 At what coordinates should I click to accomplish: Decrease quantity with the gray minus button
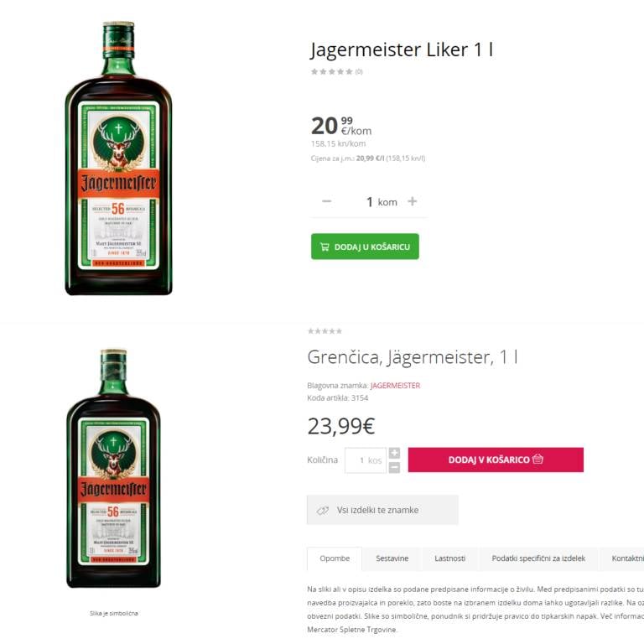[x=394, y=467]
